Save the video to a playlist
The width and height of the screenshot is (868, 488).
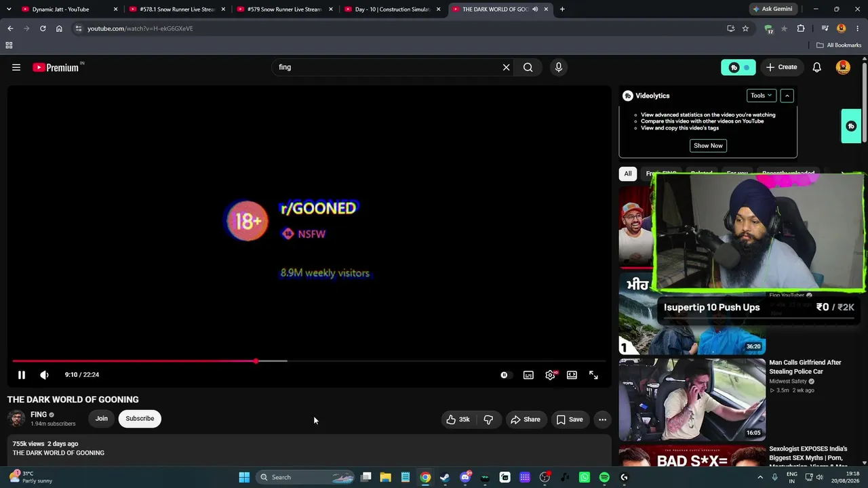[x=570, y=420]
